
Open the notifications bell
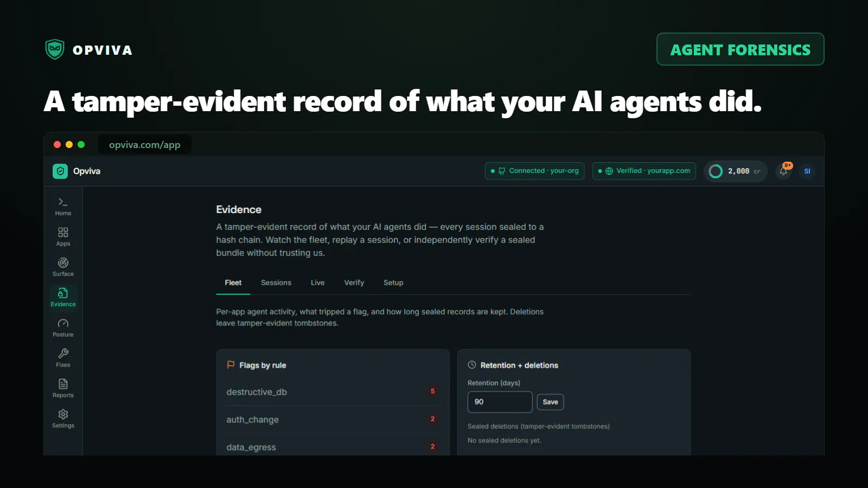click(x=783, y=171)
